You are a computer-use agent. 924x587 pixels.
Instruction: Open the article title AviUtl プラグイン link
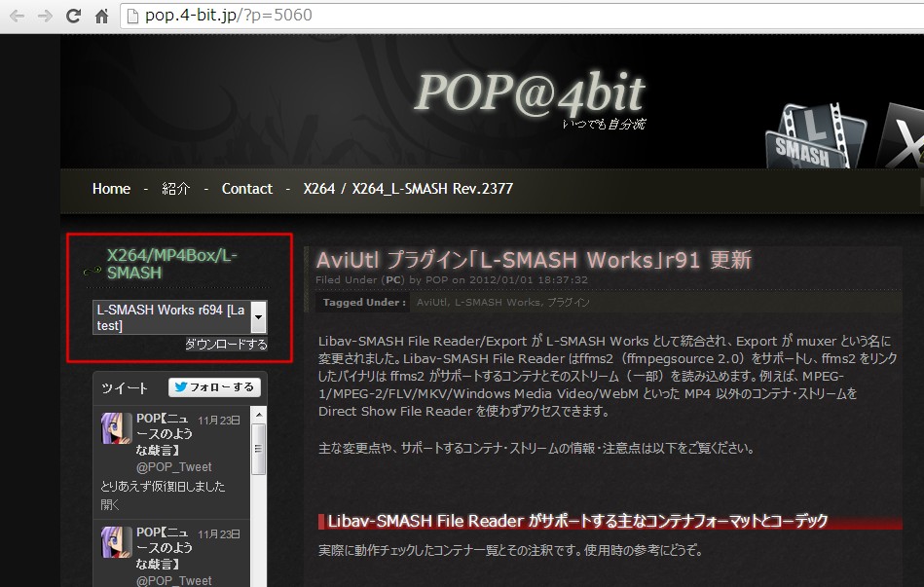(534, 260)
